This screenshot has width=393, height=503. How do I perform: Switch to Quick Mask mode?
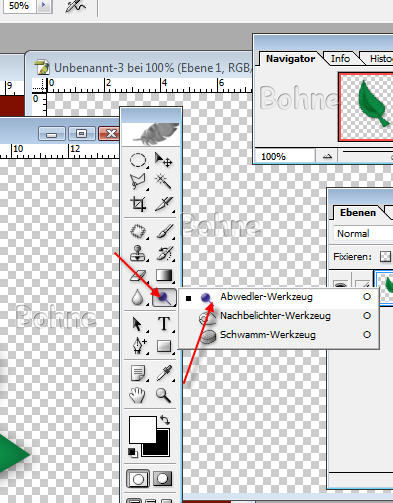click(x=163, y=479)
